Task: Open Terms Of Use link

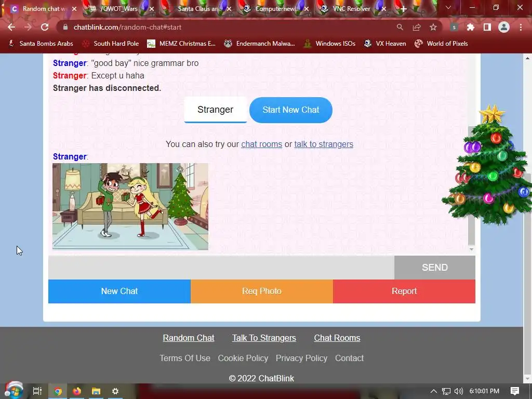Action: pos(185,358)
